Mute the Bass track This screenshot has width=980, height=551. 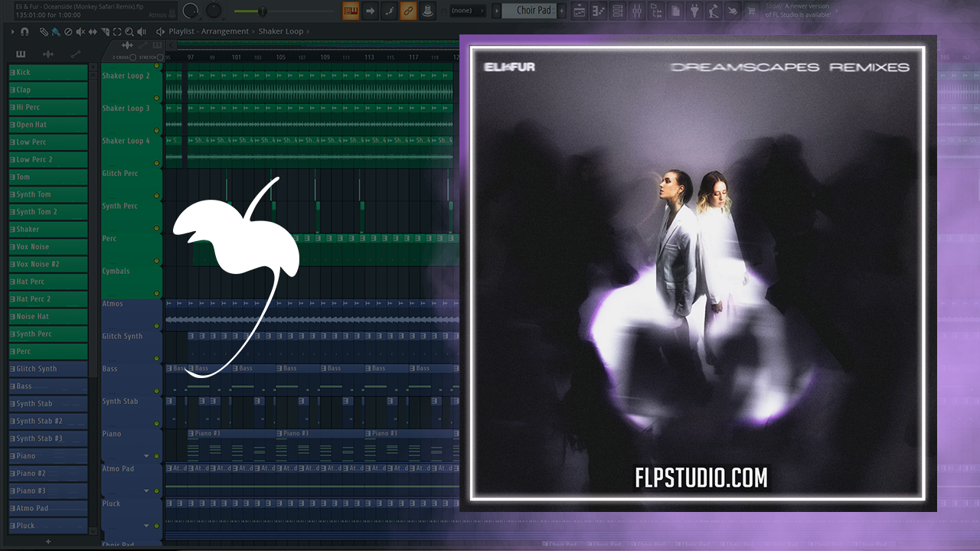157,390
